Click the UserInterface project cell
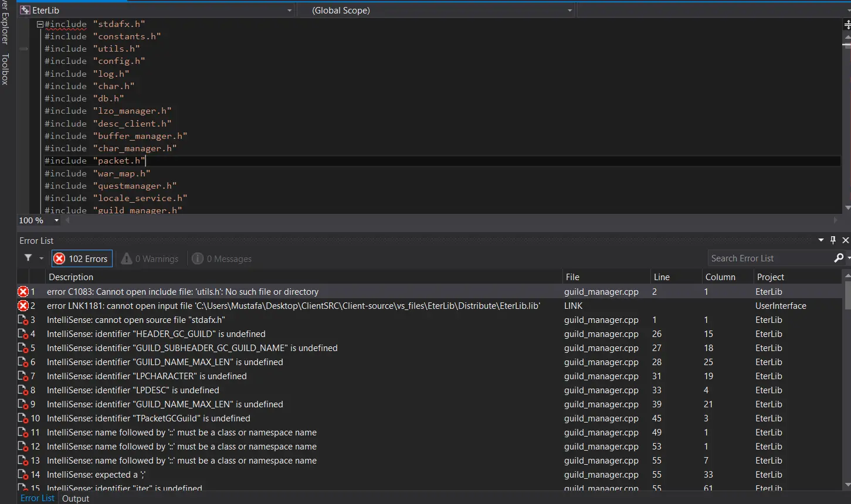The image size is (851, 504). (x=781, y=305)
